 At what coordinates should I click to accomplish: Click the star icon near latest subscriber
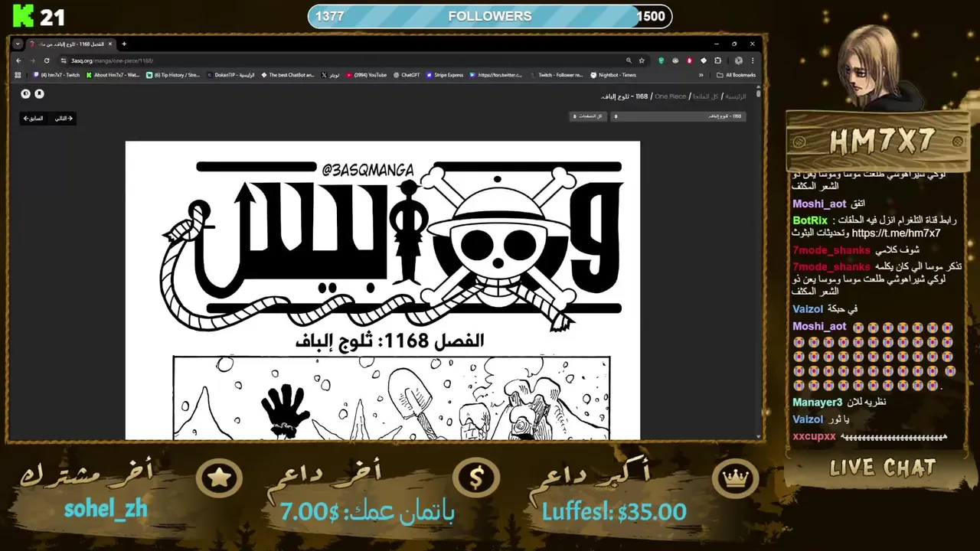tap(219, 478)
